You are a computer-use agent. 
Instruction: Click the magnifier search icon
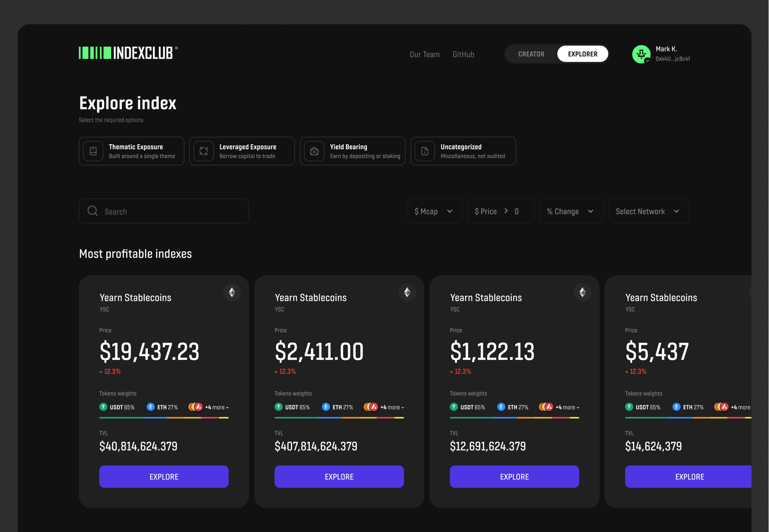click(93, 211)
